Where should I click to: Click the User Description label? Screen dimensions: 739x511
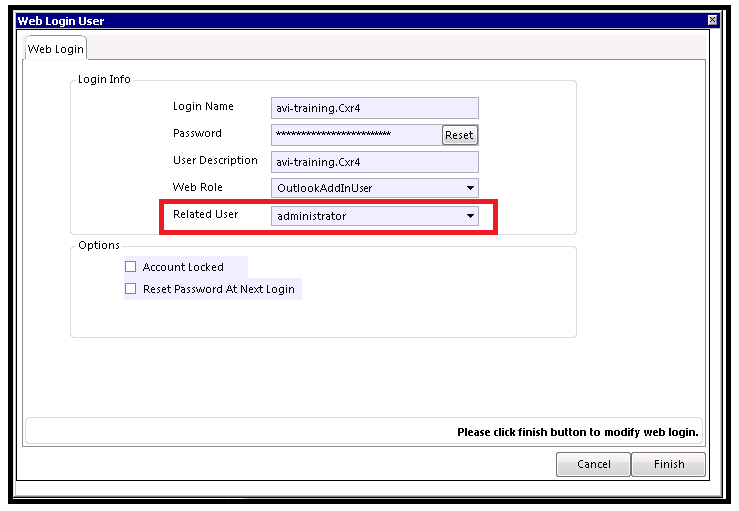pyautogui.click(x=215, y=160)
